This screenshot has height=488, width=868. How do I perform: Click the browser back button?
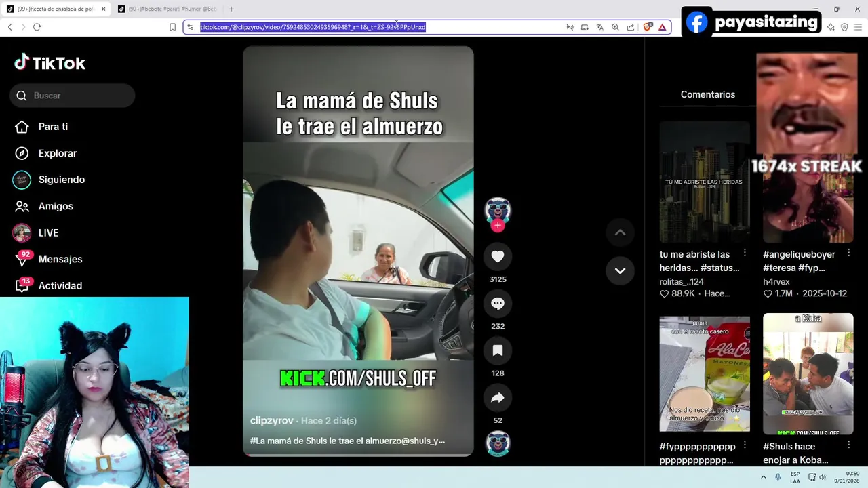(x=9, y=27)
